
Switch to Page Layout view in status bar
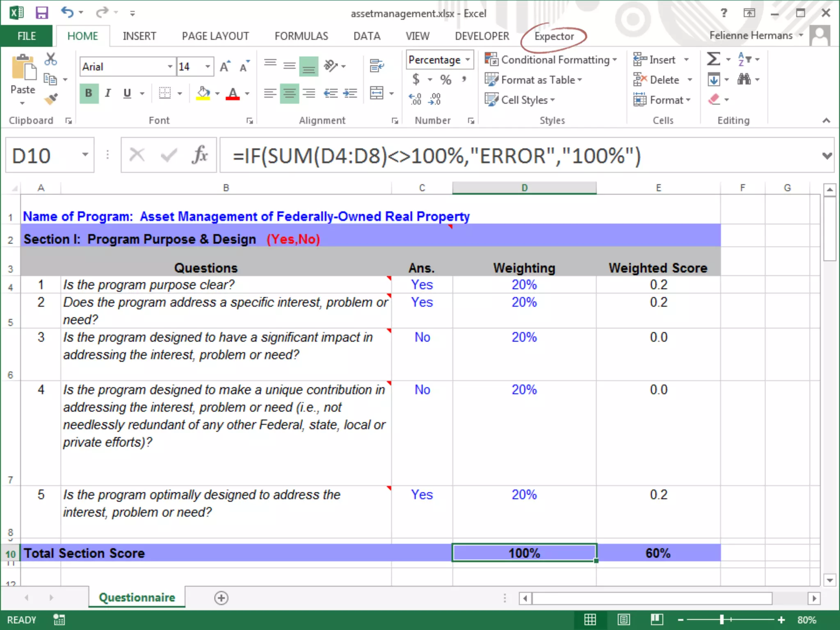point(623,619)
